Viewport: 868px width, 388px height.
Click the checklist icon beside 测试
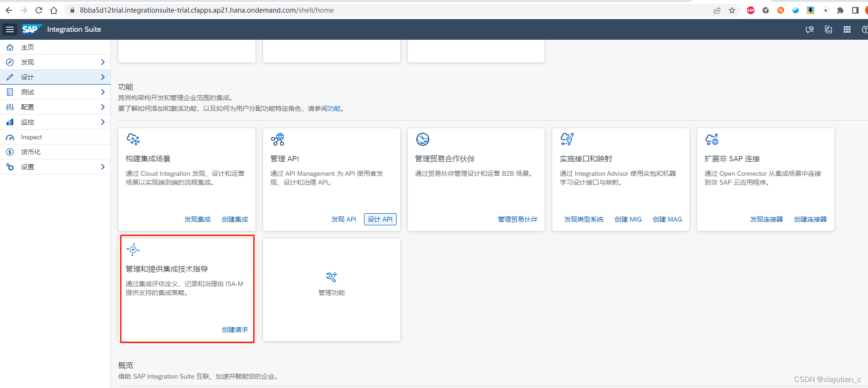pos(10,92)
